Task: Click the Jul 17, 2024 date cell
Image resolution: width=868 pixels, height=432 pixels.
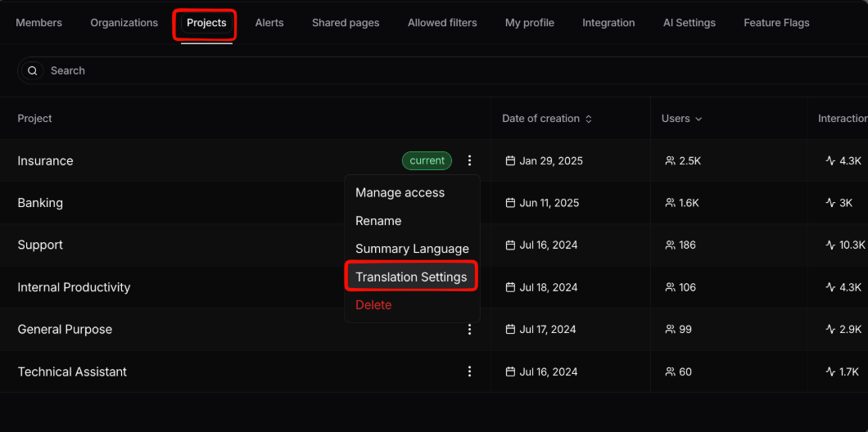Action: [548, 330]
